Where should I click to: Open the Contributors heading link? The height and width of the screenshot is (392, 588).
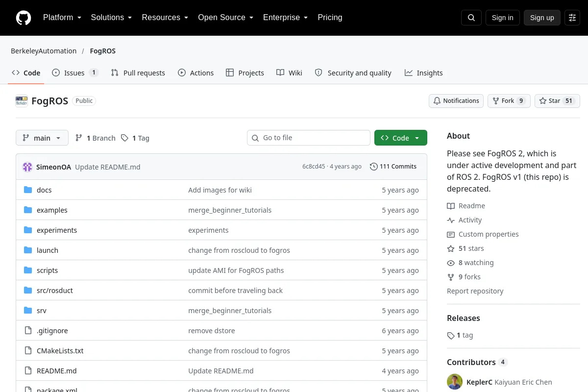tap(477, 362)
